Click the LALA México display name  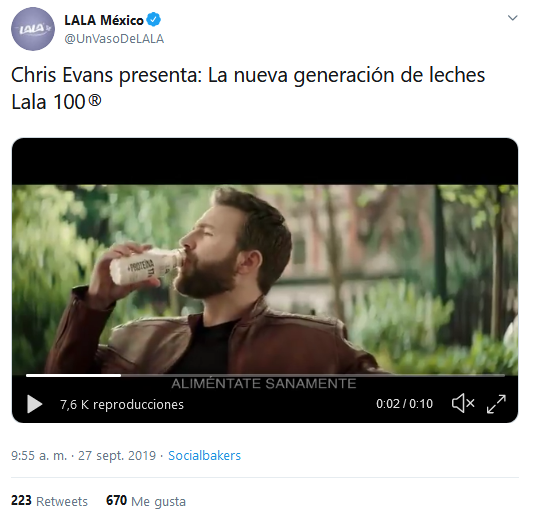(x=104, y=20)
